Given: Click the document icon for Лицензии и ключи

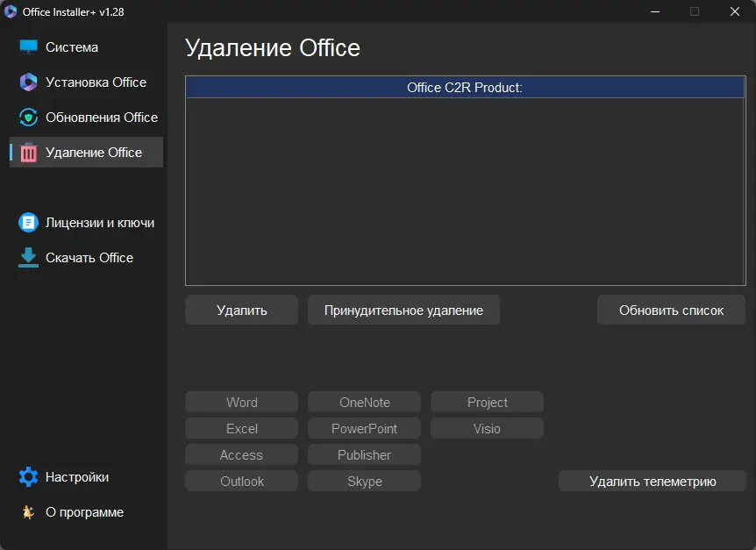Looking at the screenshot, I should click(x=29, y=223).
